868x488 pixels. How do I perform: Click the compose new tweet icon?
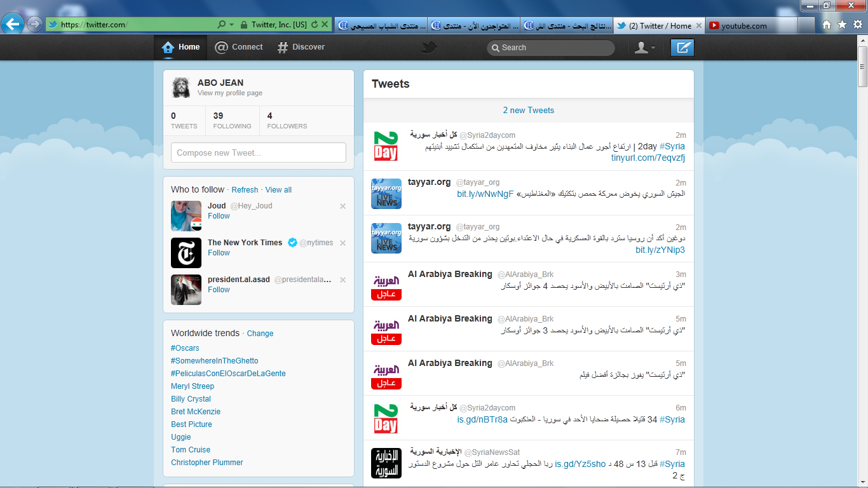click(x=682, y=48)
